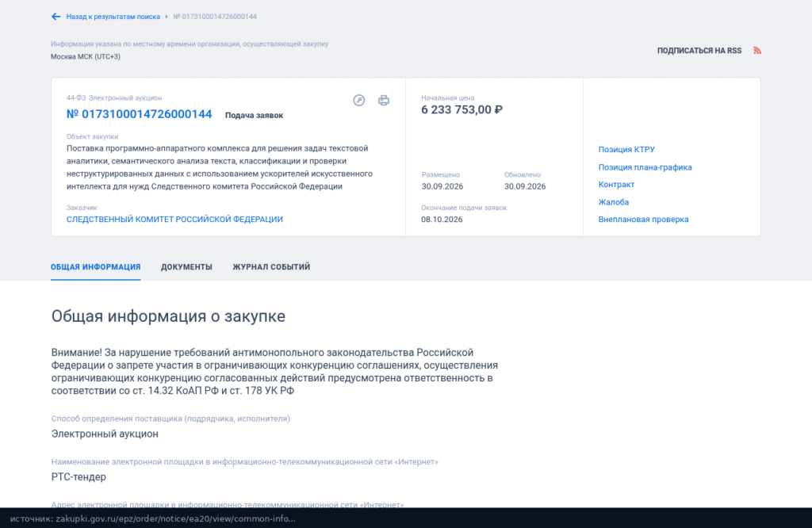812x528 pixels.
Task: Click the "Общая информация о закупке" heading
Action: [x=168, y=316]
